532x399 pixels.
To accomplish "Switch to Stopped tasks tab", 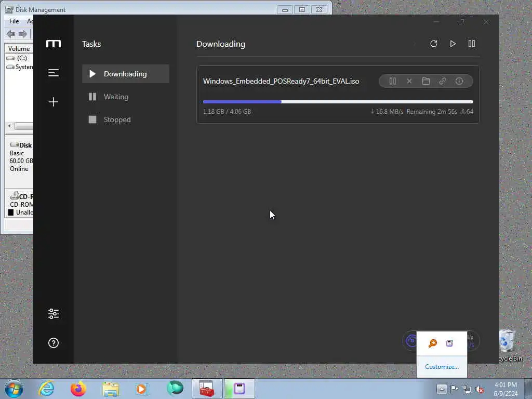I will point(126,119).
